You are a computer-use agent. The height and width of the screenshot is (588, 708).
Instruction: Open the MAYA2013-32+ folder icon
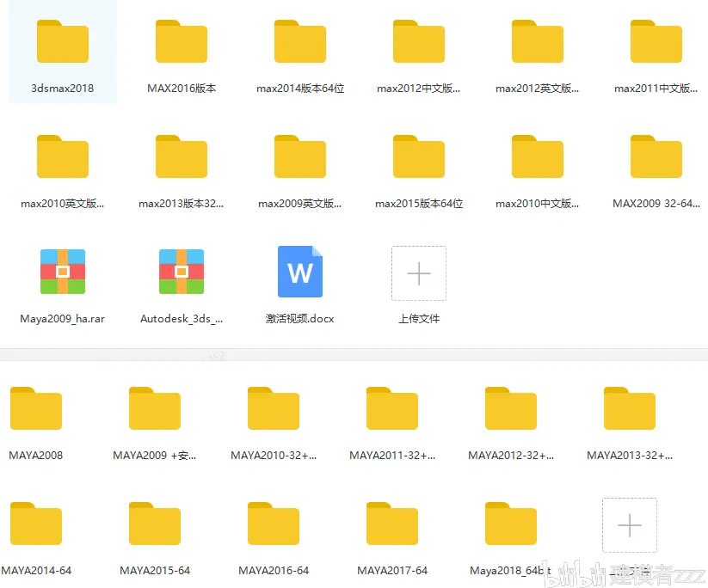tap(630, 408)
